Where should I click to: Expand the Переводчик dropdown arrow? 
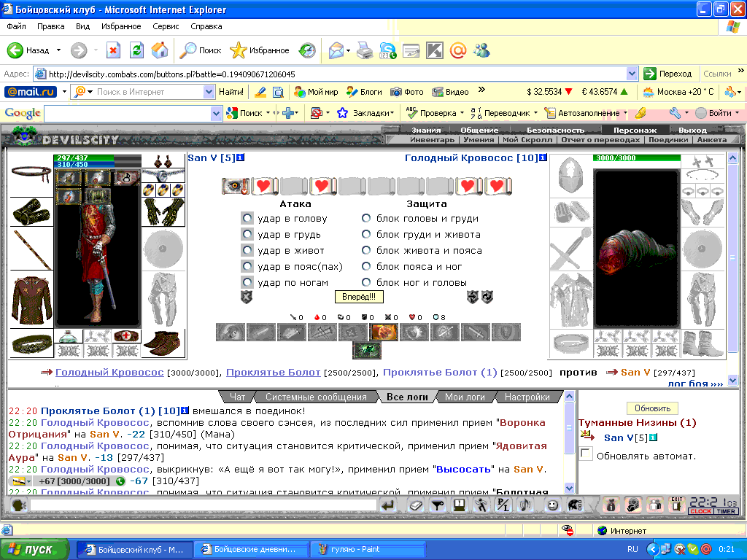pyautogui.click(x=535, y=113)
